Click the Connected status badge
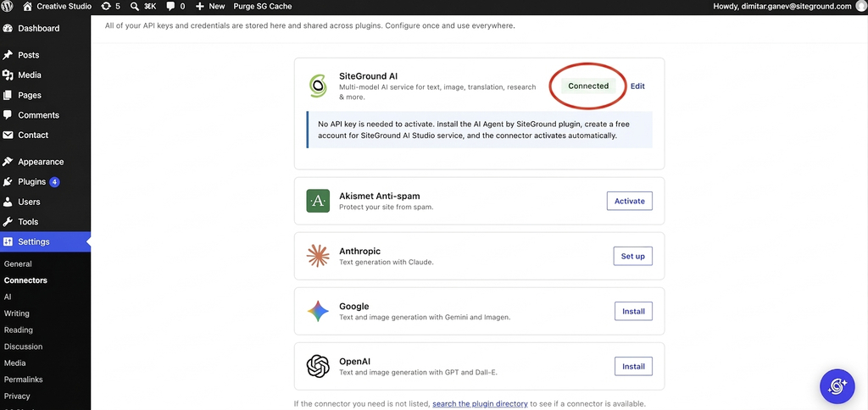868x410 pixels. (x=588, y=86)
